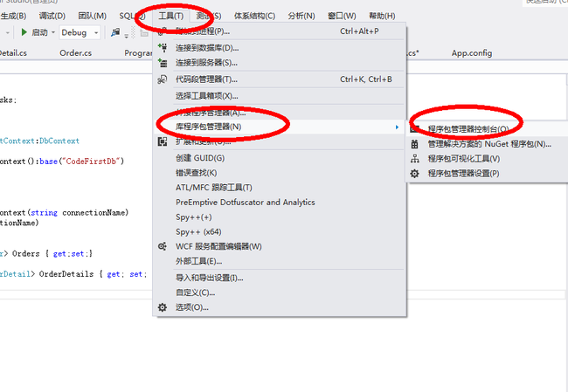This screenshot has width=568, height=392.
Task: Click the NuGet package manage icon
Action: click(x=415, y=144)
